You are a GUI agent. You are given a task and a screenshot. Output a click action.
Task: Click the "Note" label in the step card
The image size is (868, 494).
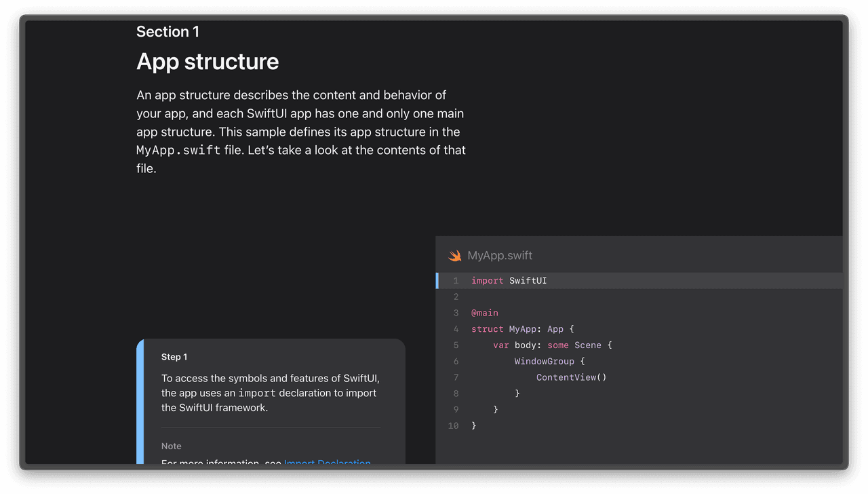click(172, 446)
